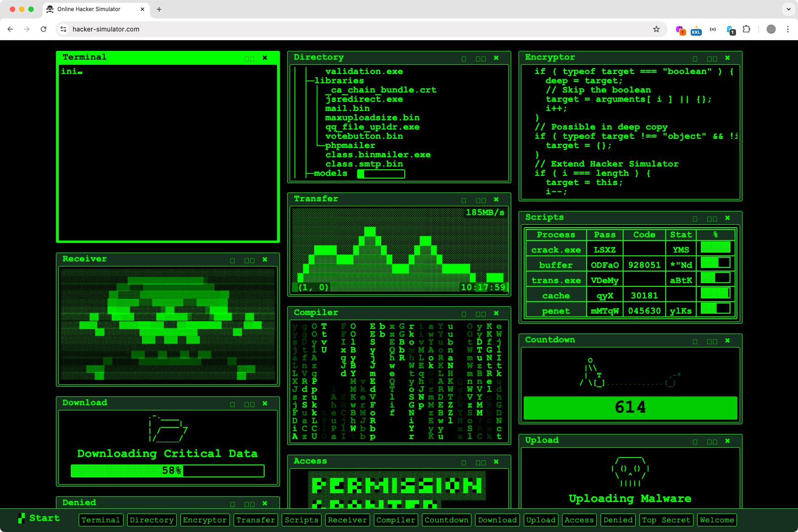Minimize the Encryptor window
This screenshot has width=798, height=532.
pyautogui.click(x=695, y=59)
